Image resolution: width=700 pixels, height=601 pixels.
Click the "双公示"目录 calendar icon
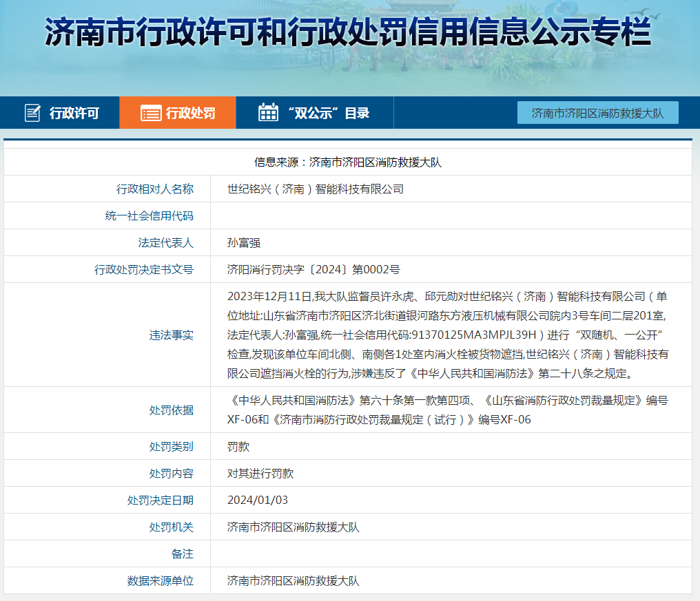(268, 112)
